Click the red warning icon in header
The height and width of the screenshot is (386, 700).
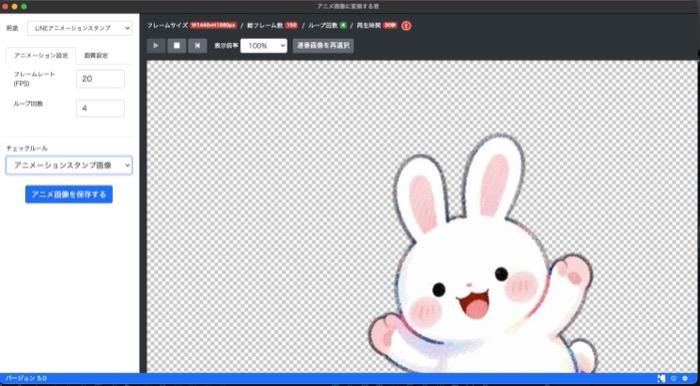(406, 26)
